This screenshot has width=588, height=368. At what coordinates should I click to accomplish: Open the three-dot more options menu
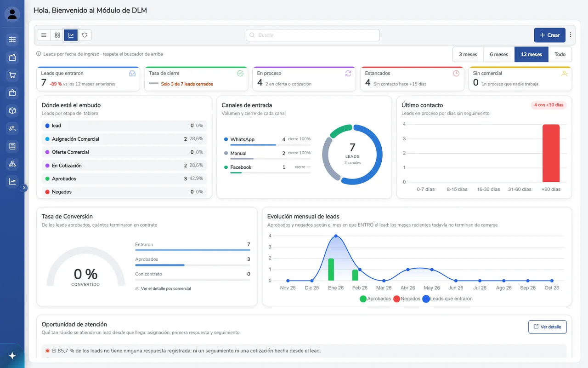click(571, 35)
